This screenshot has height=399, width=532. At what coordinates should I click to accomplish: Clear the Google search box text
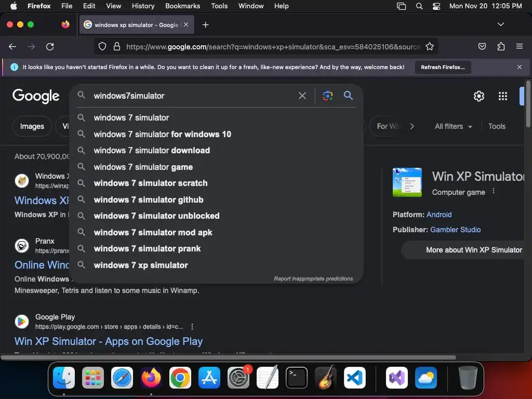302,96
